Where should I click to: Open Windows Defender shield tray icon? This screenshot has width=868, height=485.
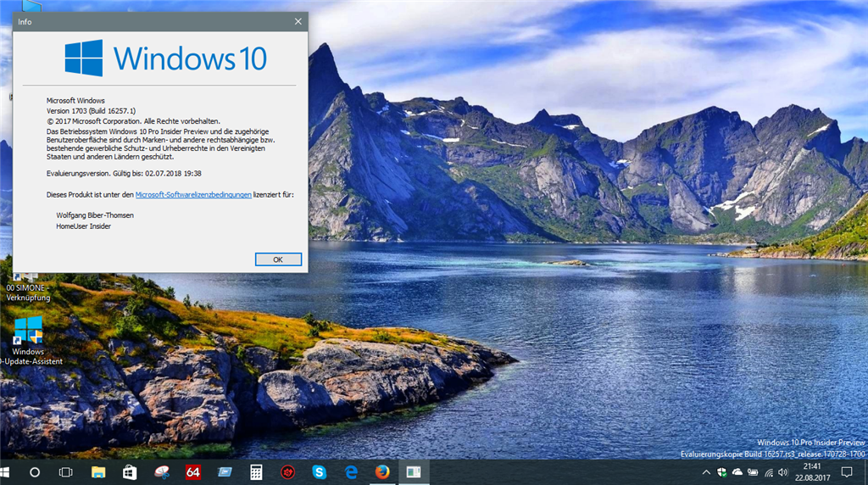[x=722, y=472]
